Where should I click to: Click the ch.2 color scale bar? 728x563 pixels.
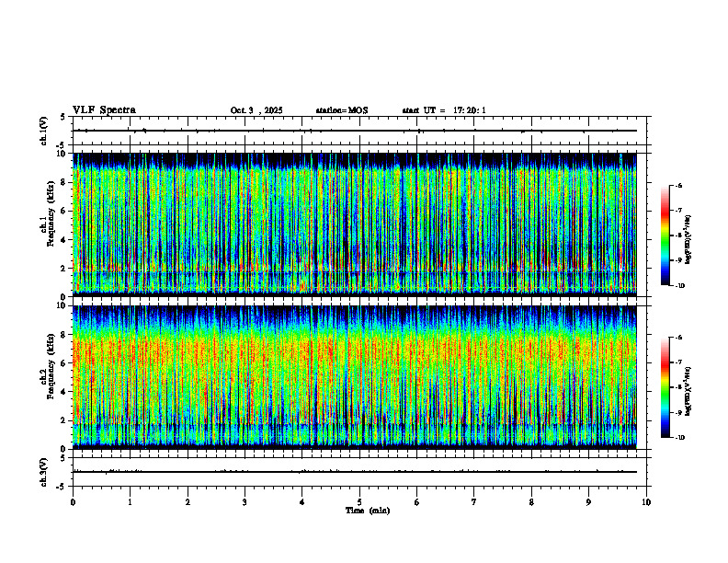(x=665, y=387)
